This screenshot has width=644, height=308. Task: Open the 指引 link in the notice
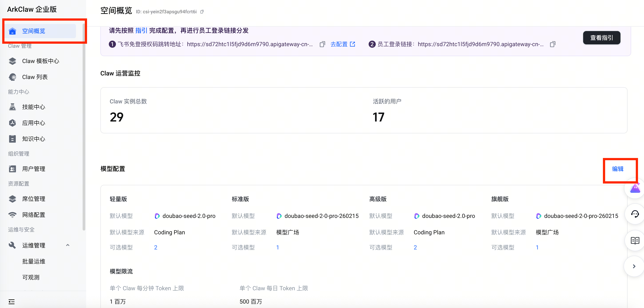141,30
